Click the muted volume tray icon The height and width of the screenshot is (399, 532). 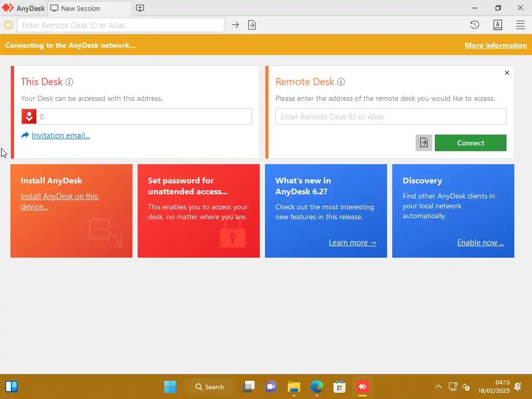(x=466, y=387)
